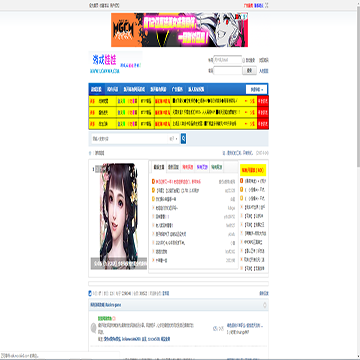
Task: Click the red button ending the first yellow row
Action: click(x=263, y=101)
